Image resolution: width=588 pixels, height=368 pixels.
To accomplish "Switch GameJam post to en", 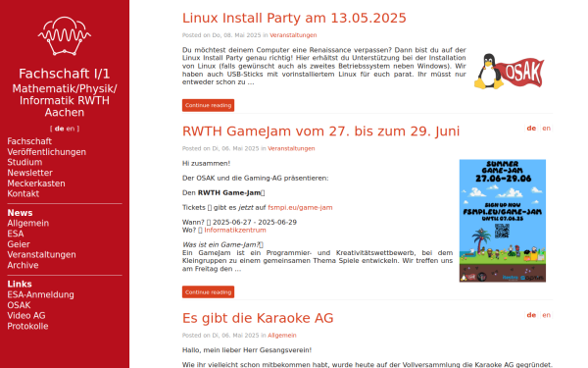I will point(547,129).
